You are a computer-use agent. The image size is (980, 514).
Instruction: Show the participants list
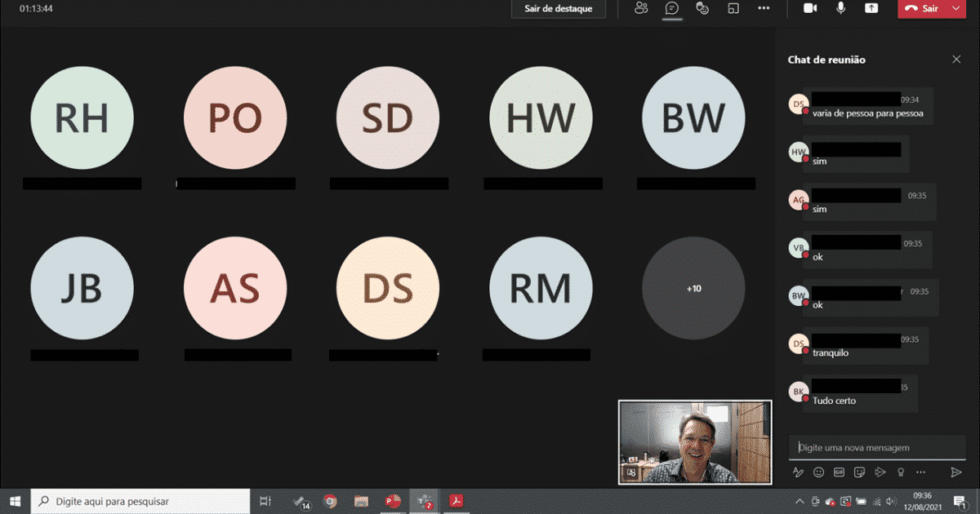click(641, 8)
